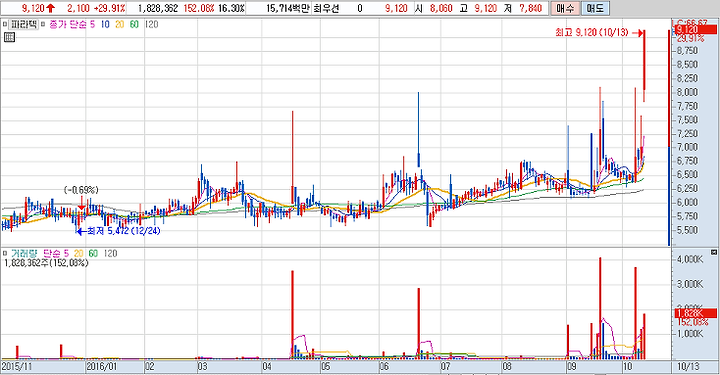Select the 5-day price moving average label
Viewport: 720px width, 375px height.
92,24
